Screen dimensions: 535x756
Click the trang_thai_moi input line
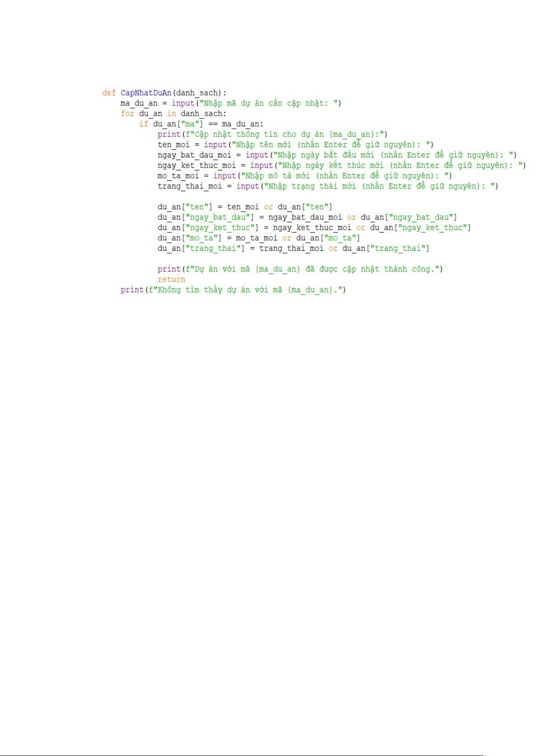click(x=328, y=186)
